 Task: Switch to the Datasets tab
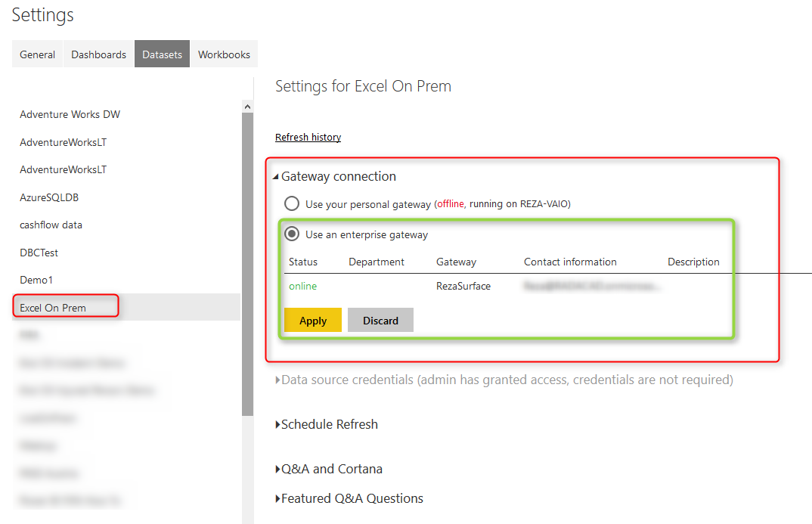161,54
